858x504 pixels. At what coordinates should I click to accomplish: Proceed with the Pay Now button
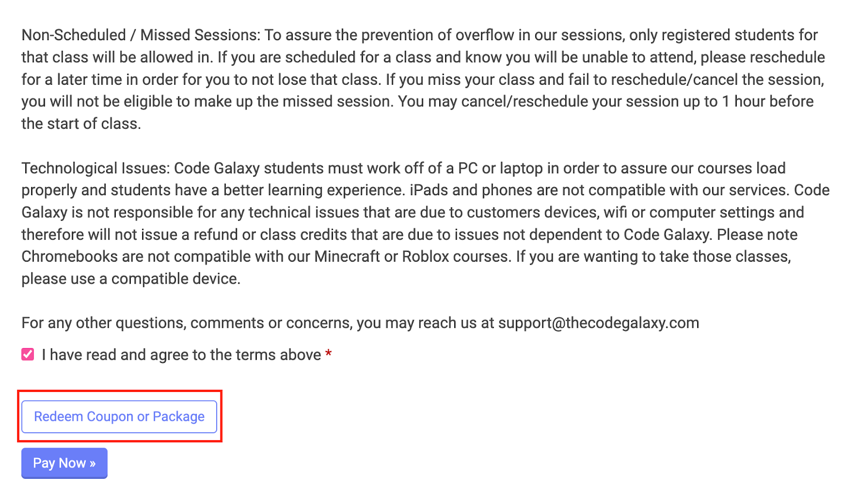64,463
